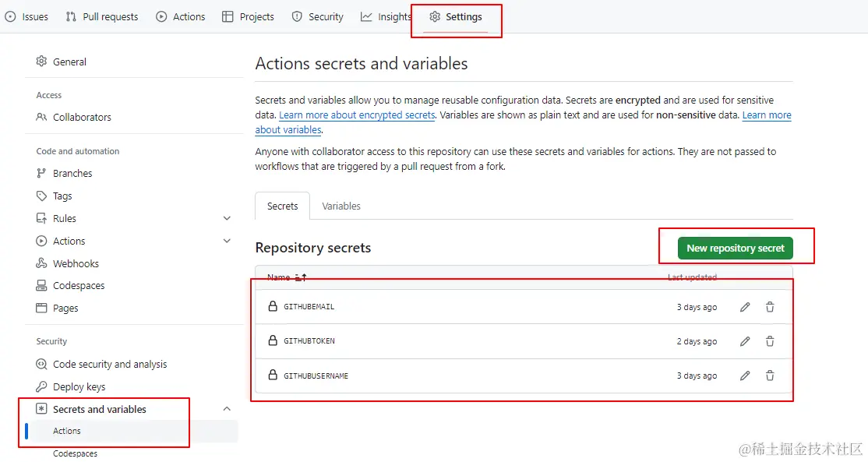Click the Last updated column header
This screenshot has width=868, height=462.
click(x=692, y=277)
